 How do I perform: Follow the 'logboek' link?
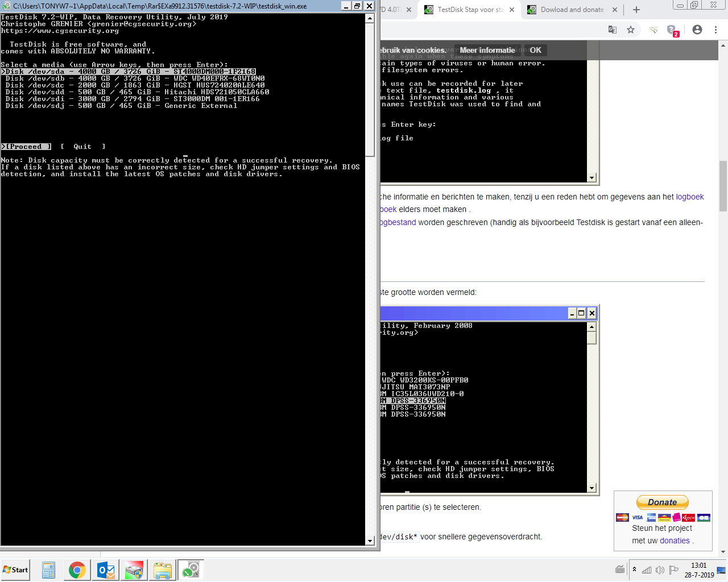[690, 197]
